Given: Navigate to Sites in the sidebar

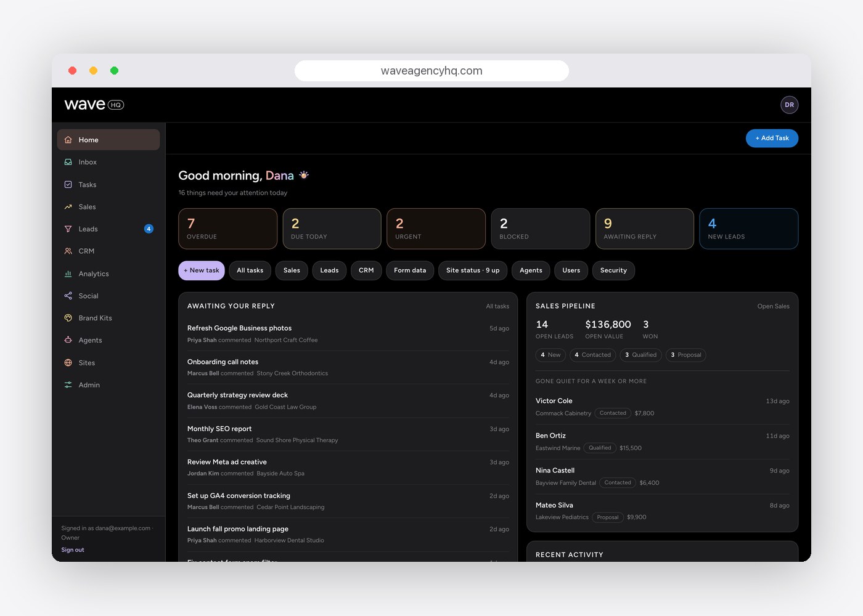Looking at the screenshot, I should tap(108, 363).
